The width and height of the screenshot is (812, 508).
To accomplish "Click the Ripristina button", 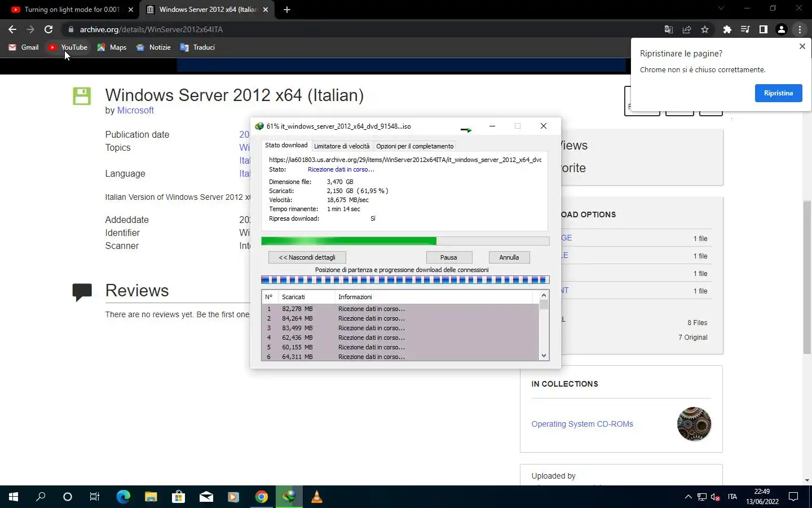I will tap(778, 93).
